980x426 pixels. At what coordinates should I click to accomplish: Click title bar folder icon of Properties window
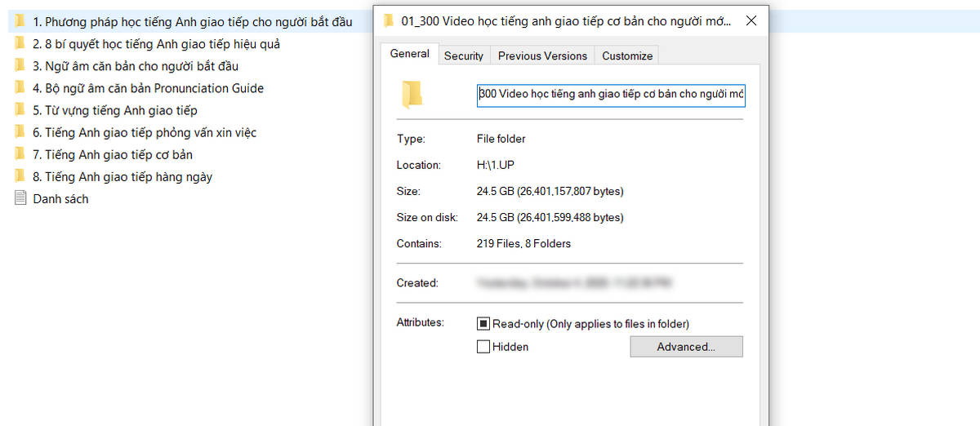(x=389, y=22)
